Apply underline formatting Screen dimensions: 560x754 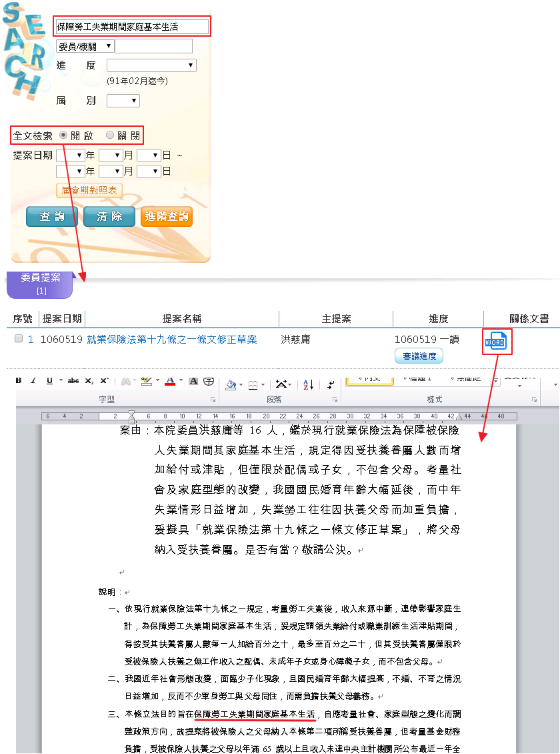click(49, 380)
